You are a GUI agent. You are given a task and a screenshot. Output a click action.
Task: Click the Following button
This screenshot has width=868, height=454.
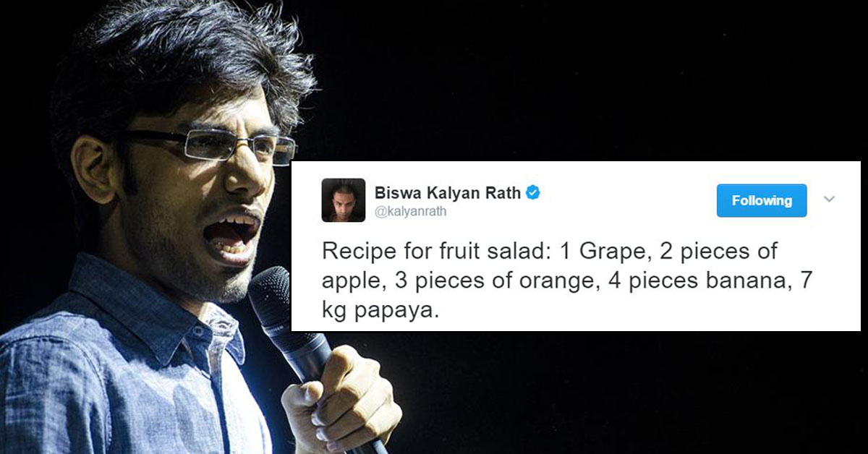762,200
